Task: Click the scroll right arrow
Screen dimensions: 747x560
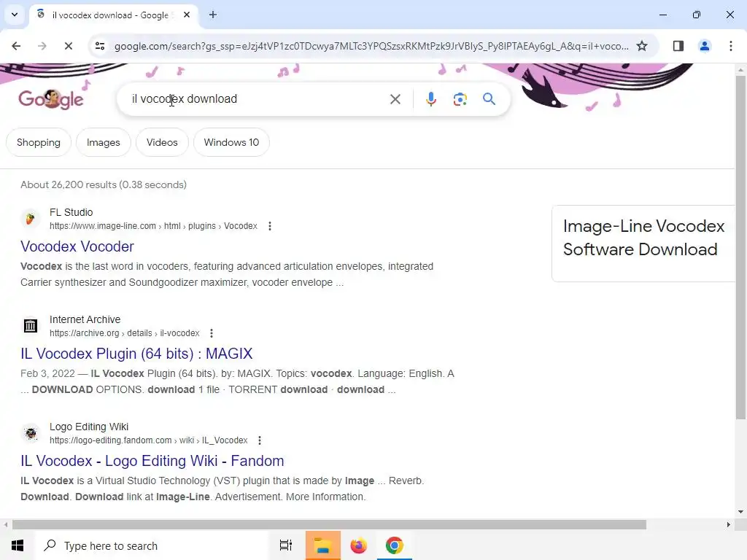Action: tap(728, 525)
